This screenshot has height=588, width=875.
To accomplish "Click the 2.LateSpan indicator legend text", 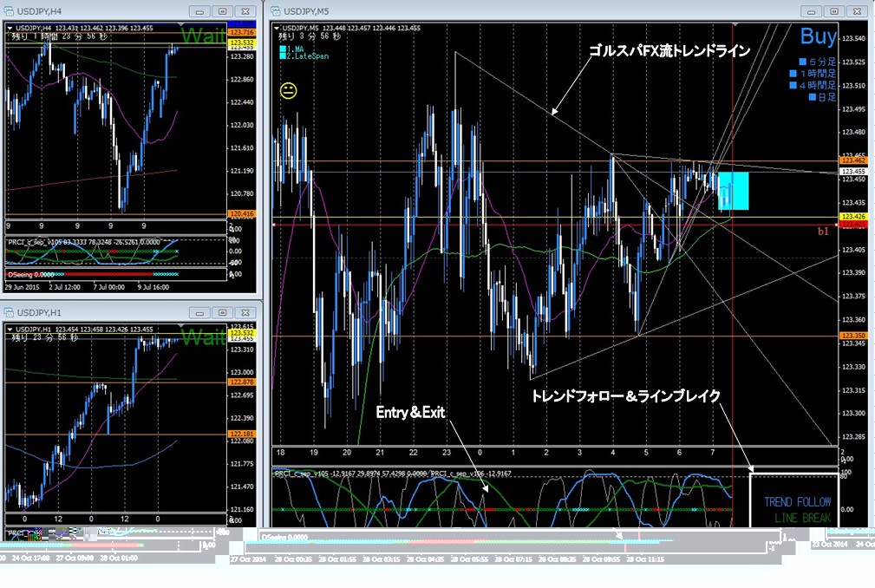I will pos(308,56).
